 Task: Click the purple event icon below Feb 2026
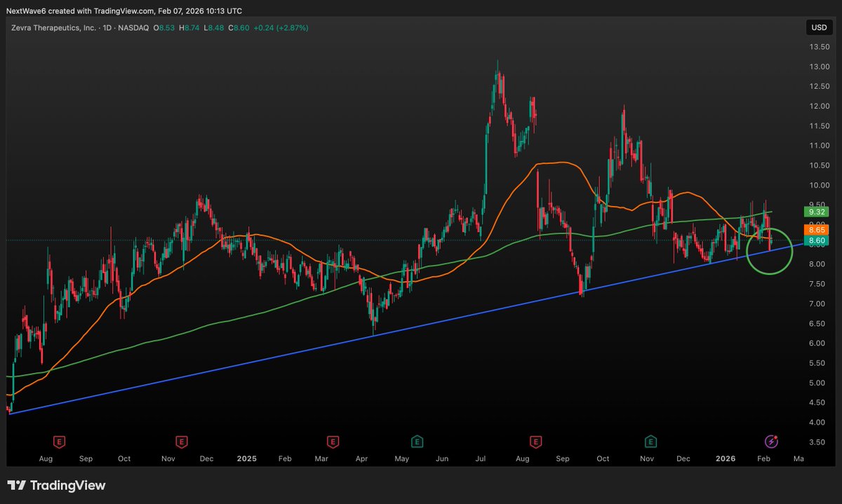(x=770, y=442)
